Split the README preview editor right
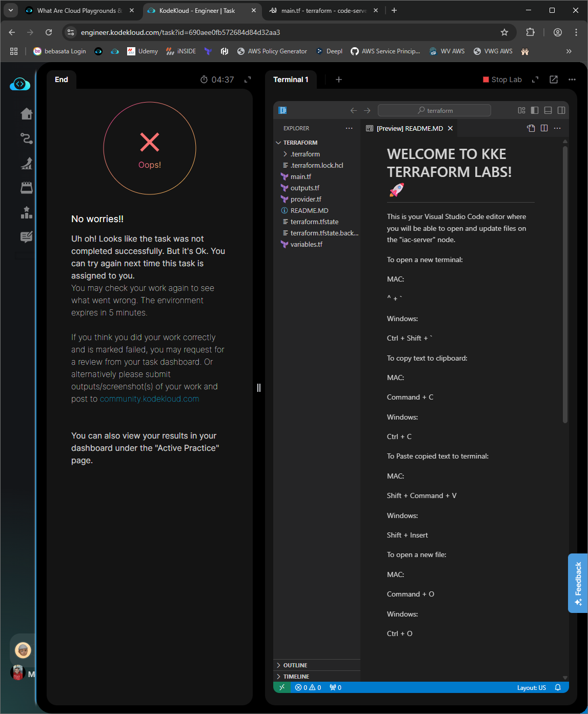 click(544, 128)
